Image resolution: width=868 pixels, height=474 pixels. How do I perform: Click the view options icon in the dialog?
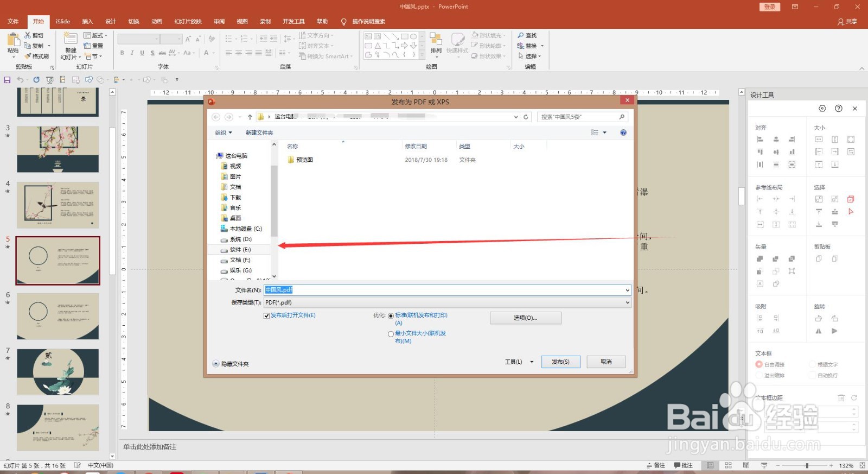(x=595, y=132)
